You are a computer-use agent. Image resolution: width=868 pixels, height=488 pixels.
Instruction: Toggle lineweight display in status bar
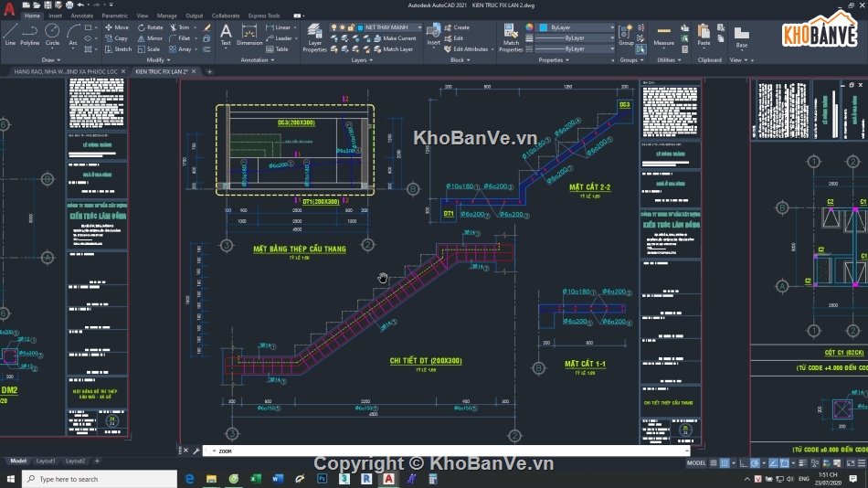803,463
